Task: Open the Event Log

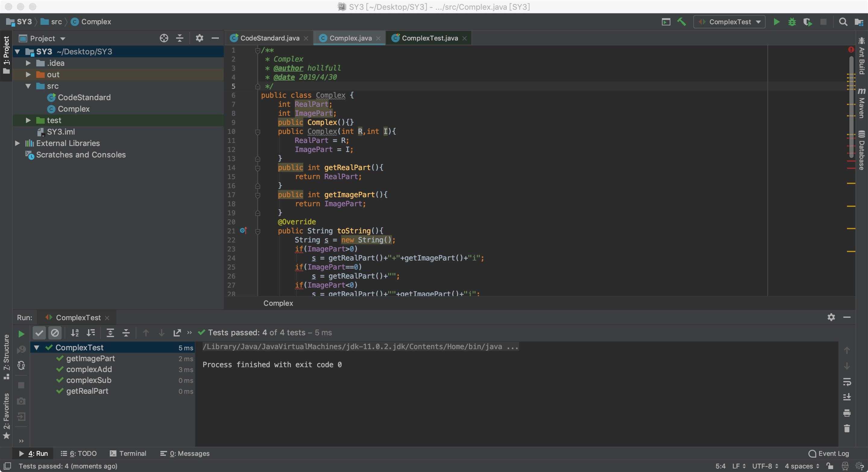Action: click(x=829, y=454)
